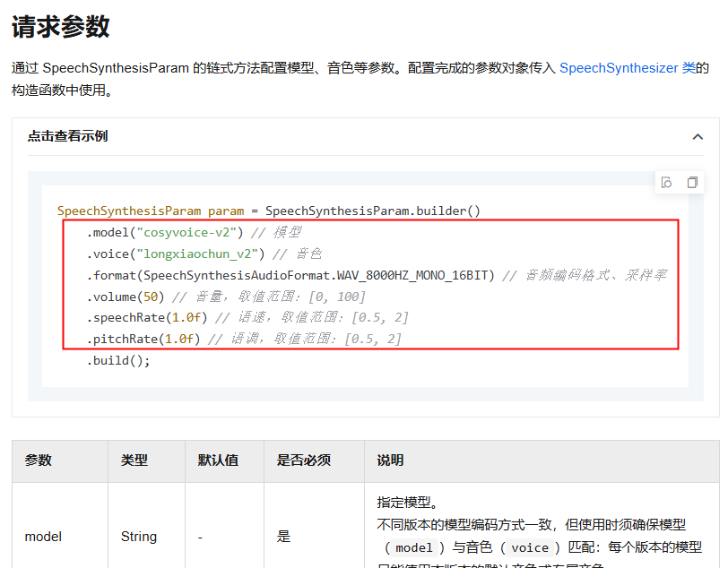Click the 说明 column header
Image resolution: width=728 pixels, height=568 pixels.
pyautogui.click(x=390, y=460)
